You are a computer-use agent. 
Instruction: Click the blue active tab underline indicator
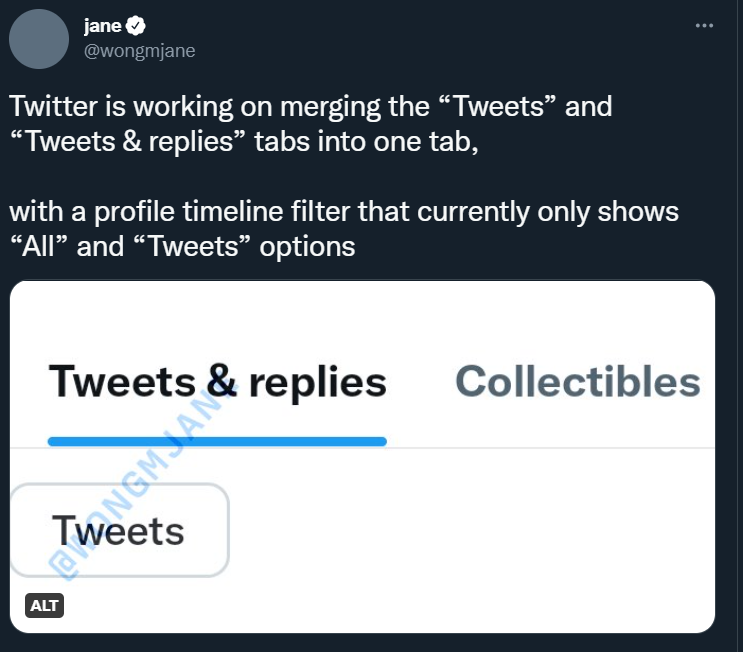click(x=217, y=441)
